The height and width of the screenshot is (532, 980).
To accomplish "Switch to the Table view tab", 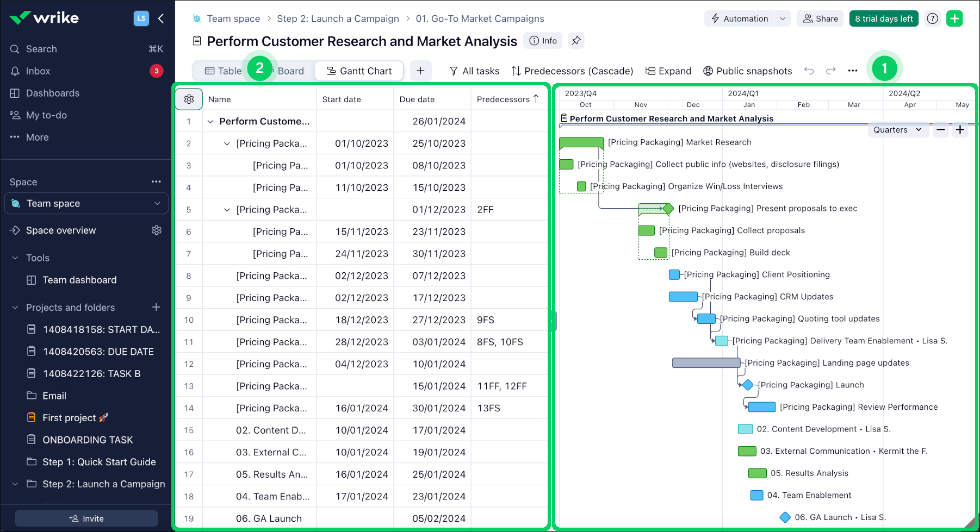I will pos(223,71).
